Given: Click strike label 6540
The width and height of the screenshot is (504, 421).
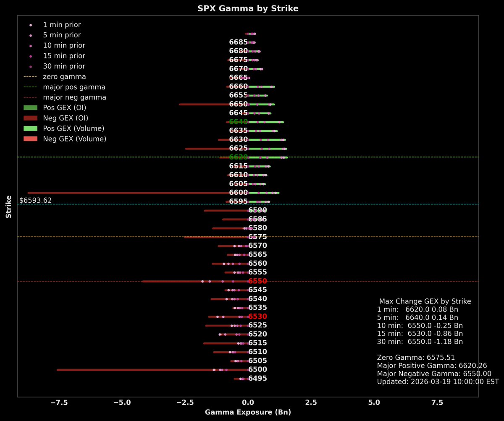Looking at the screenshot, I should coord(257,299).
